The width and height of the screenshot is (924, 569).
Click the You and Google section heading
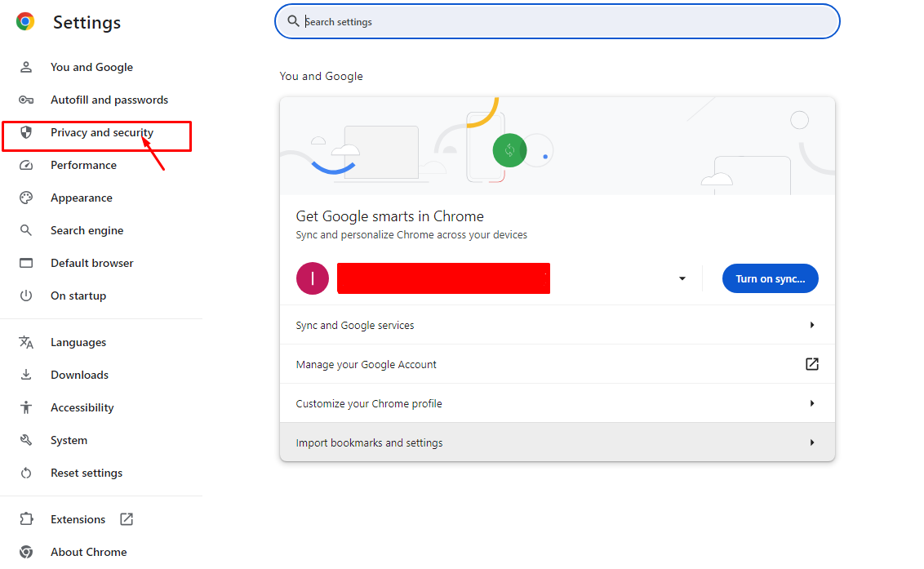pos(321,76)
